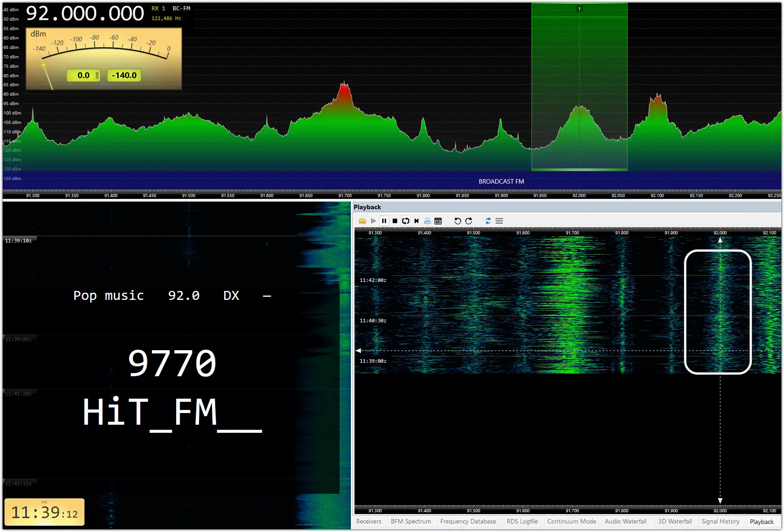Open the Frequency Database tab

468,521
